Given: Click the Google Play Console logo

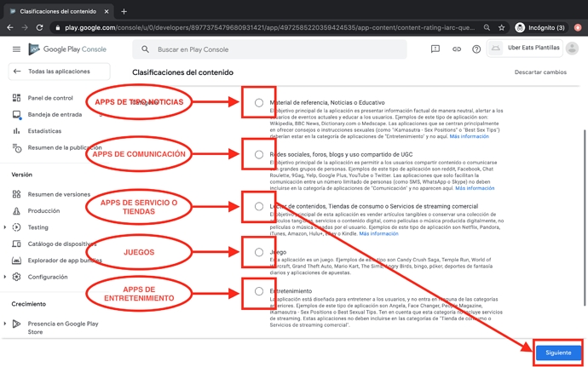Looking at the screenshot, I should tap(70, 49).
